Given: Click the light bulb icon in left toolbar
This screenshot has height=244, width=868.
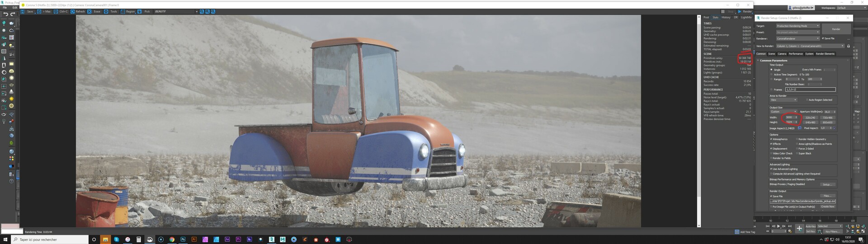Looking at the screenshot, I should tap(4, 23).
